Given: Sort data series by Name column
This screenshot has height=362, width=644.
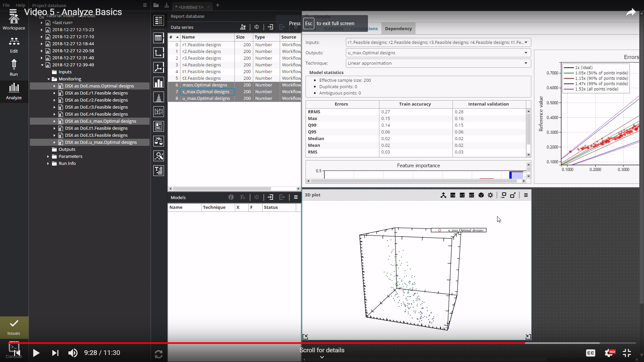Looking at the screenshot, I should click(x=207, y=37).
